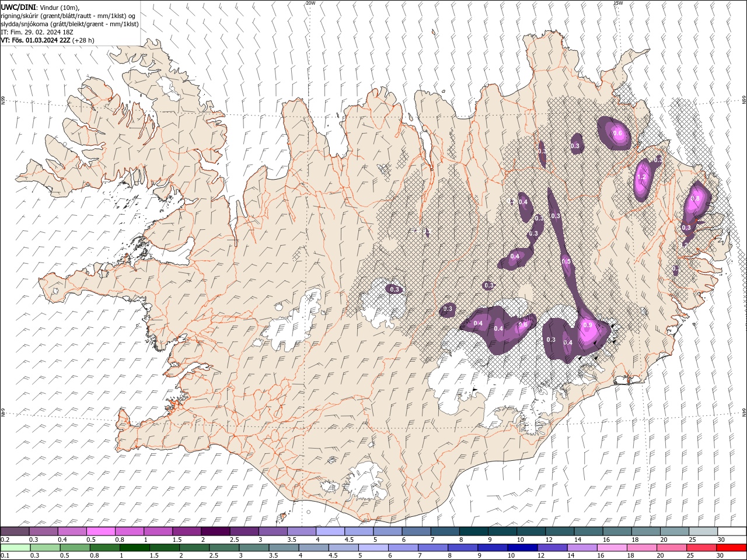747x560 pixels.
Task: Click upper legend swatch between 20 and 25
Action: tap(674, 531)
